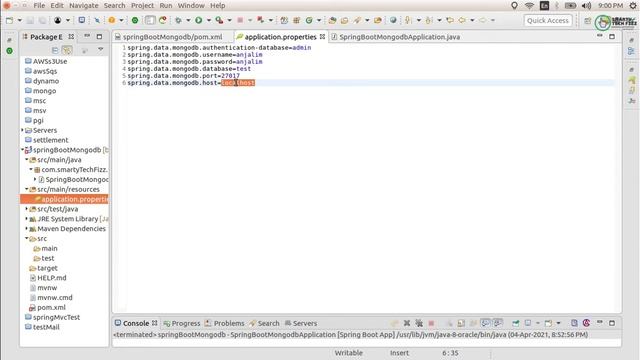Click the Open Type toolbar icon
The image size is (640, 360).
point(333,20)
